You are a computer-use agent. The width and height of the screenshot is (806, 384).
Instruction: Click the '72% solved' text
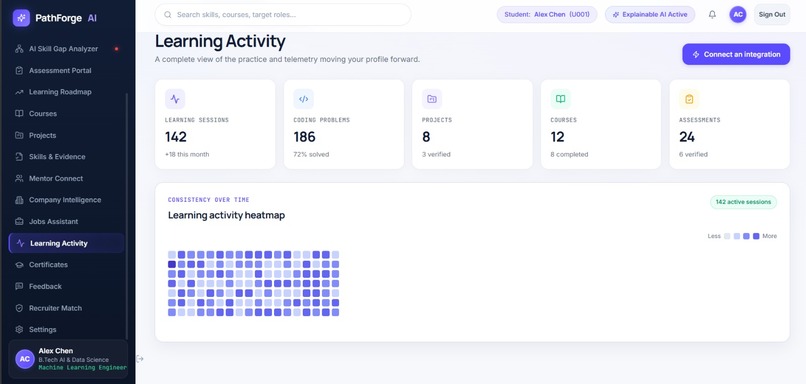[x=311, y=154]
